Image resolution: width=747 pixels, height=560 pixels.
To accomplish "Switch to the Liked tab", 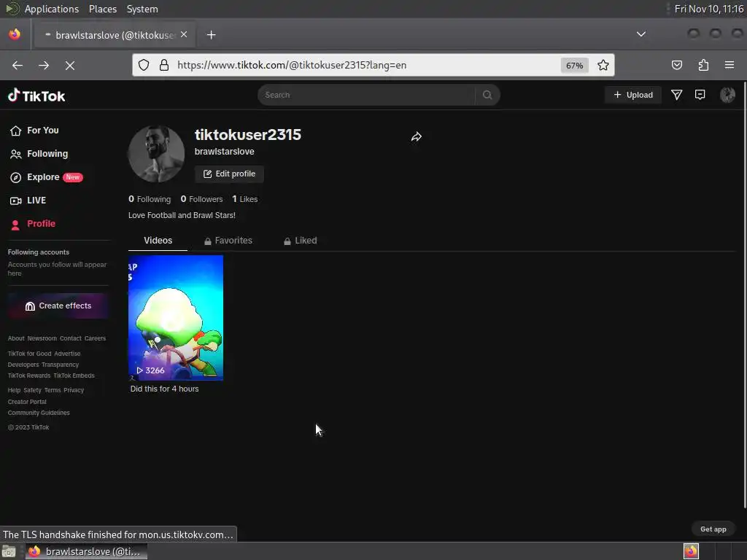I will (300, 241).
